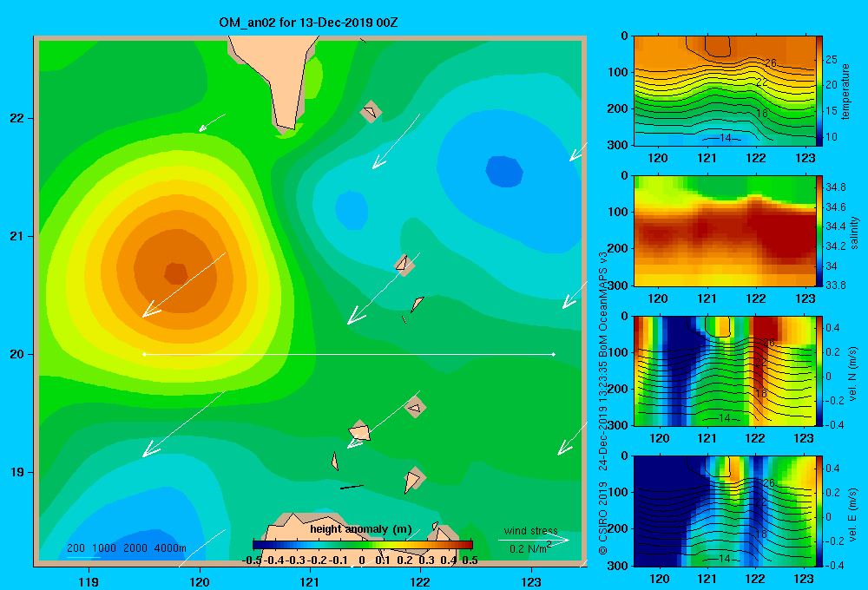The image size is (868, 590).
Task: Select the northward velocity section plot
Action: [x=724, y=370]
